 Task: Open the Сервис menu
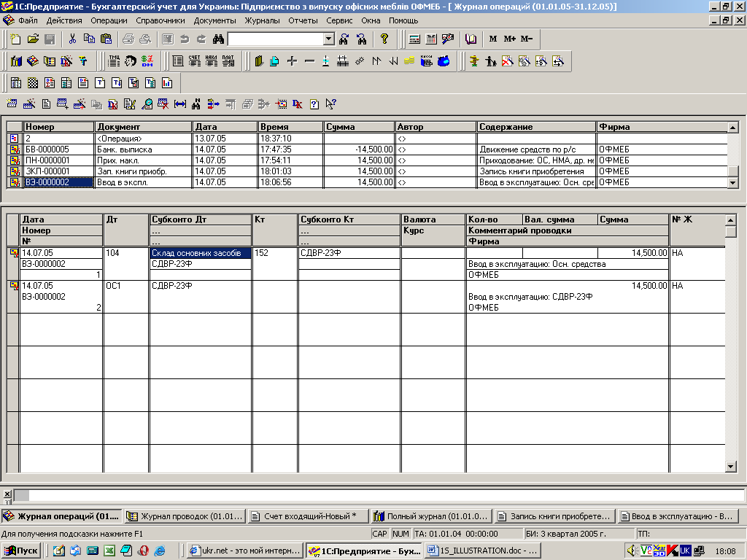(x=340, y=20)
